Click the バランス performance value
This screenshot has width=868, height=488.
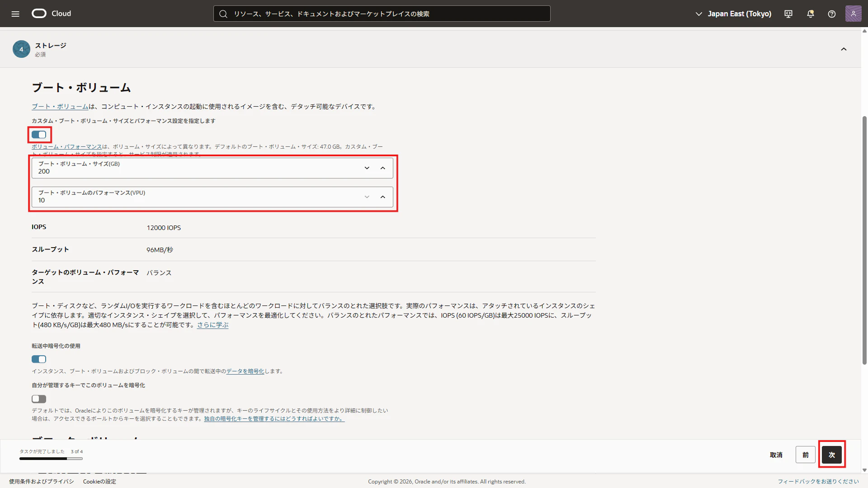coord(159,273)
